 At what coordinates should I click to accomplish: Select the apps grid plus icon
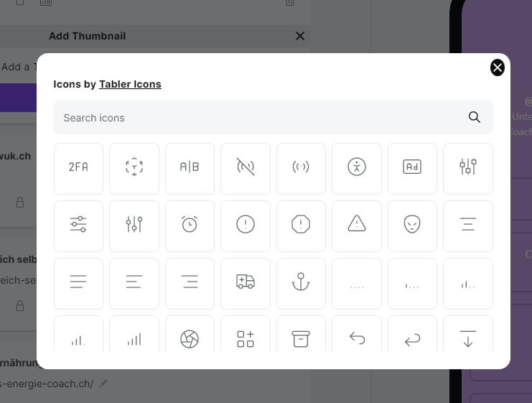pos(246,335)
